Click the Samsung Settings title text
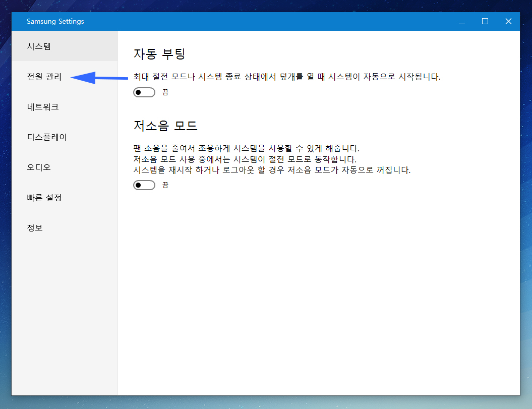 pyautogui.click(x=55, y=21)
